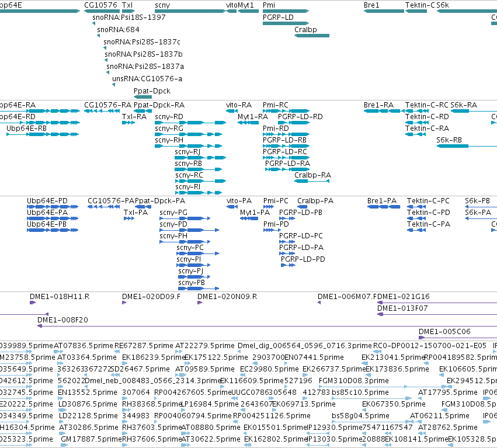This screenshot has height=448, width=497.
Task: Click the vito-PA protein label
Action: point(239,201)
